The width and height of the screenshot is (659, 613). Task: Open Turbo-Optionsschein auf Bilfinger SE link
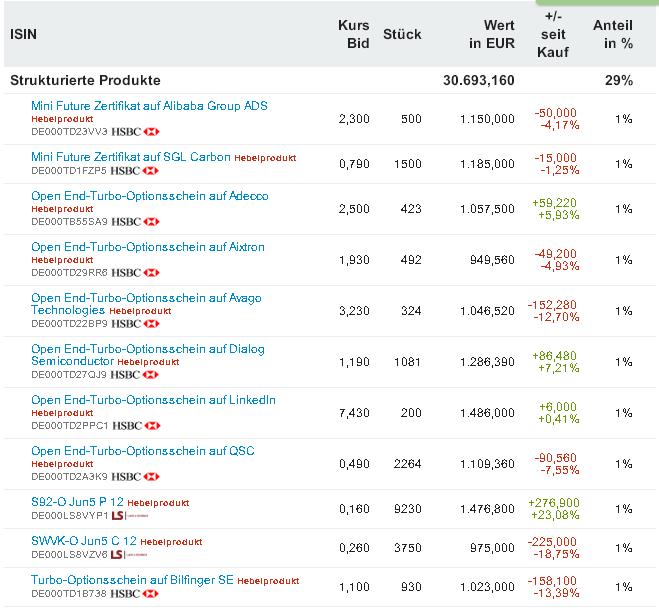coord(131,580)
